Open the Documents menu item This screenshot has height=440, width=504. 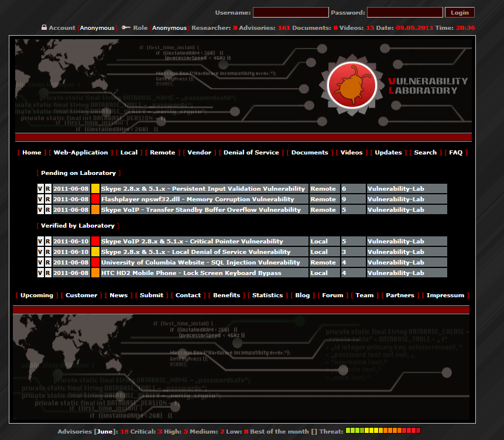coord(310,153)
